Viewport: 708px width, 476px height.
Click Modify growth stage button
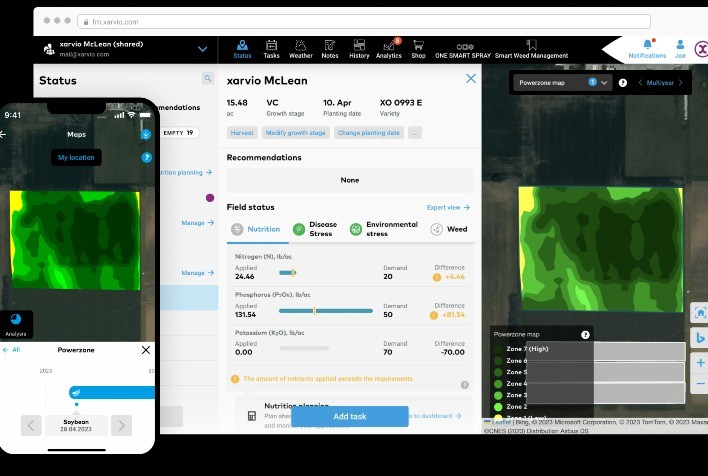tap(295, 133)
